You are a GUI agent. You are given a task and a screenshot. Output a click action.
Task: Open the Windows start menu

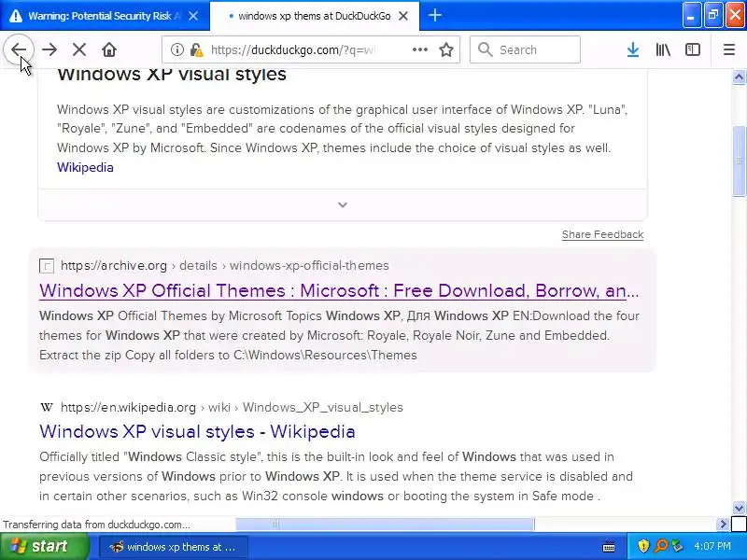(44, 546)
